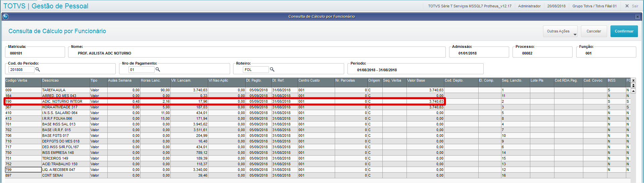Select row TAREFA AULA
644x183 pixels.
318,90
